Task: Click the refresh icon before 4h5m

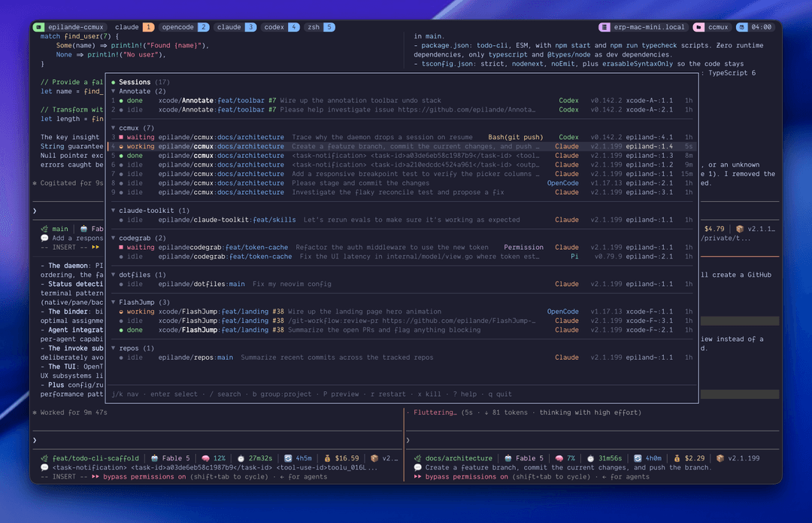Action: point(288,458)
